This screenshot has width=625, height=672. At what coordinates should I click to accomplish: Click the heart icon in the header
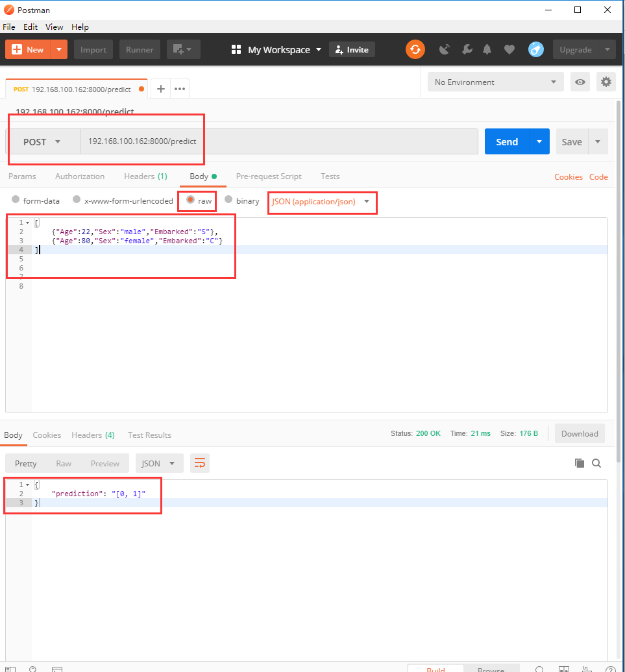click(509, 49)
